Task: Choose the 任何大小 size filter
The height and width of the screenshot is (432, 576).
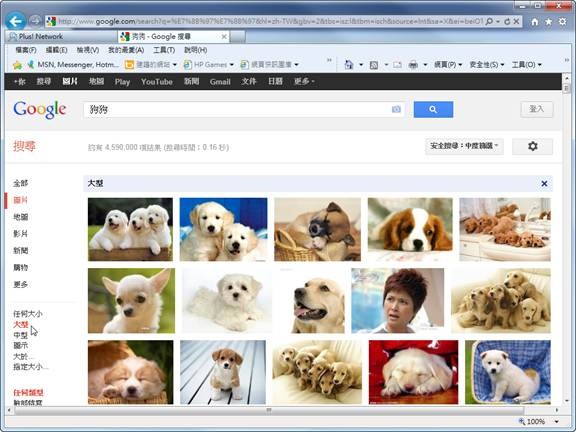Action: point(28,314)
